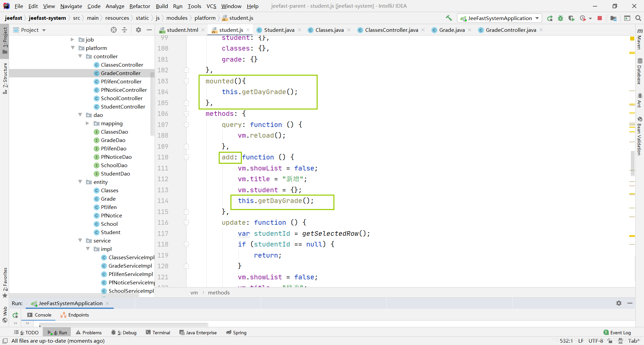Open Ant tool window

point(640,100)
